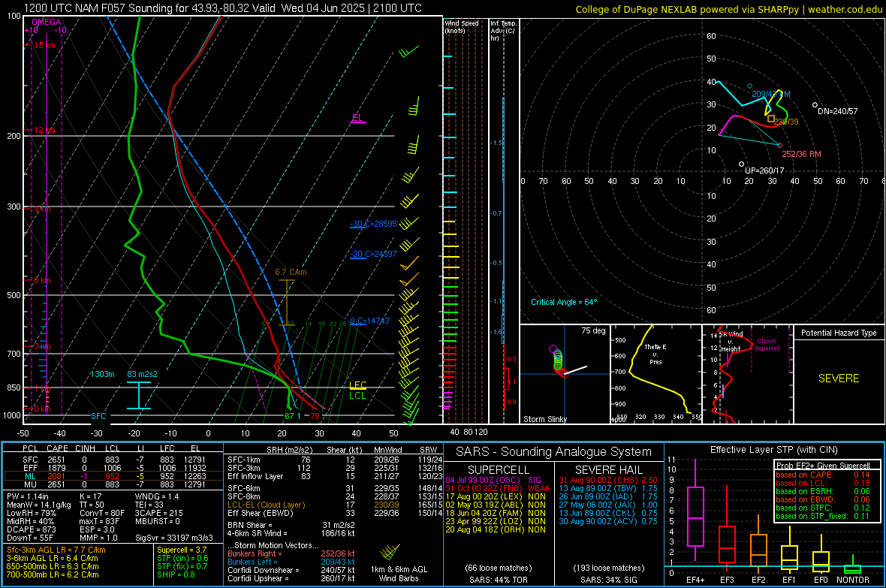Click 'PW = 1.14in' in the thermo table

click(x=28, y=496)
